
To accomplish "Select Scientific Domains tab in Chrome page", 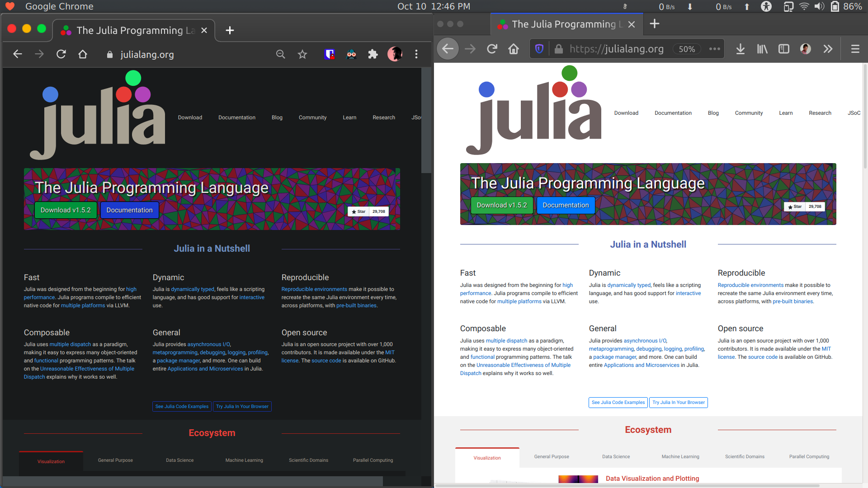I will (309, 460).
